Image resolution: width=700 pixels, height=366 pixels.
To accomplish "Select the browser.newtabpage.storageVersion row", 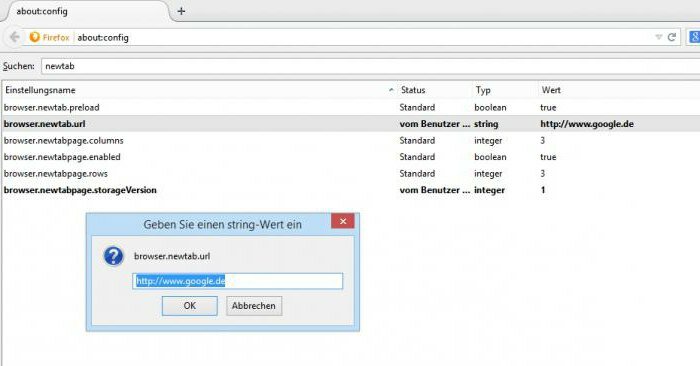I will pos(351,190).
